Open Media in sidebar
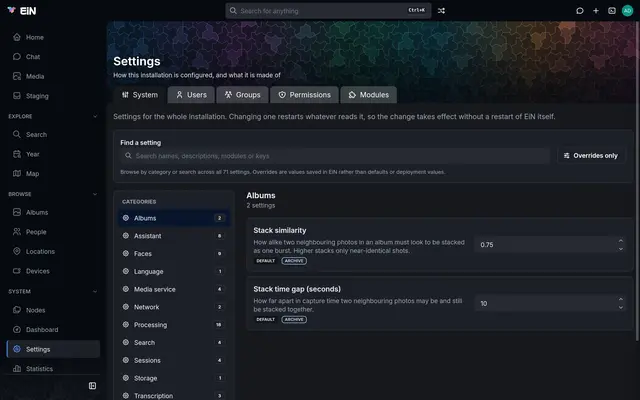 pos(53,76)
